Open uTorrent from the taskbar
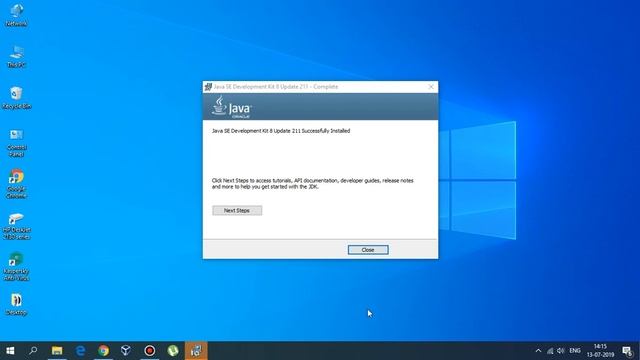The image size is (640, 360). point(173,351)
